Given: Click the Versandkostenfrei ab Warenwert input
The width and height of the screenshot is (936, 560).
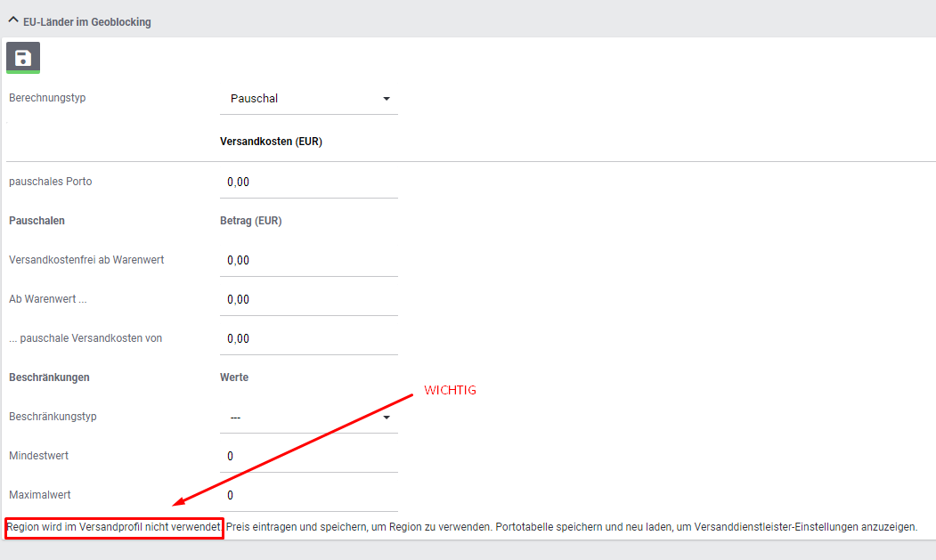Looking at the screenshot, I should pos(308,260).
